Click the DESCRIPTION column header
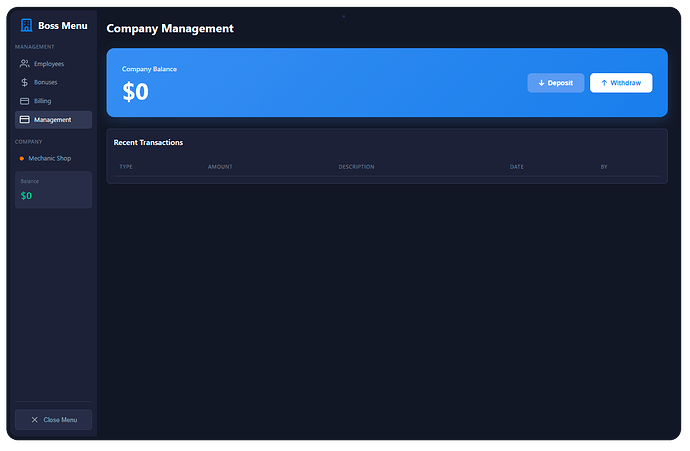The image size is (690, 451). pos(356,167)
